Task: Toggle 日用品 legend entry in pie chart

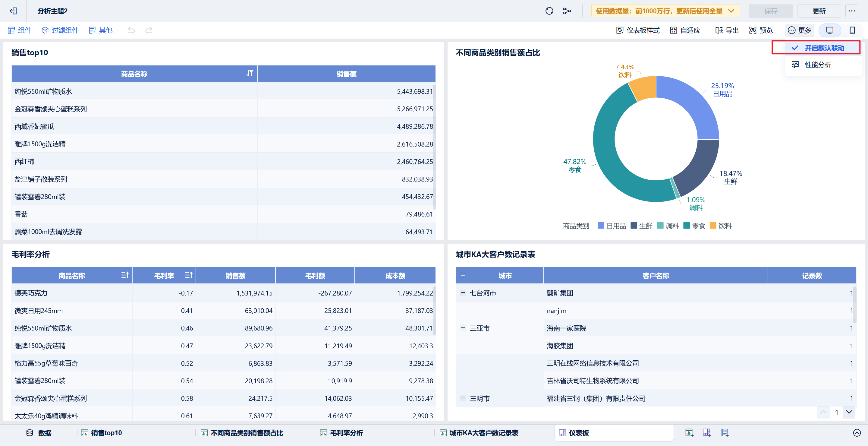Action: pos(612,226)
